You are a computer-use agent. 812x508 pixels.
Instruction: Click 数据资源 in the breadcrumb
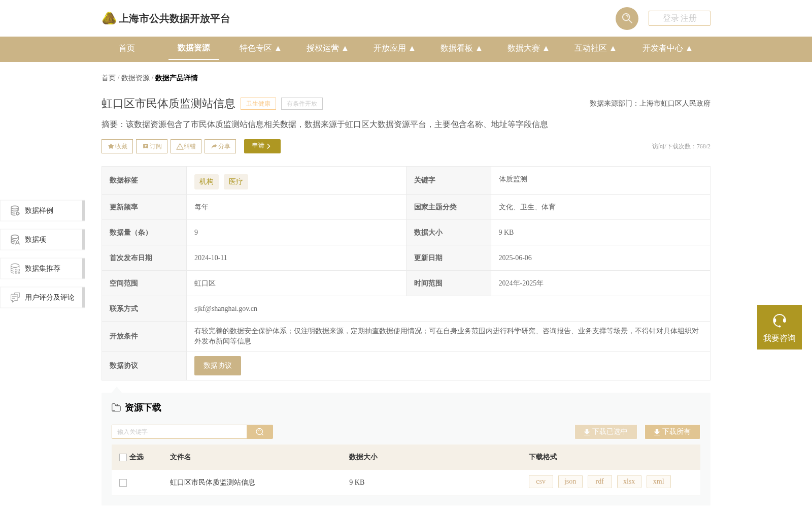(x=136, y=78)
